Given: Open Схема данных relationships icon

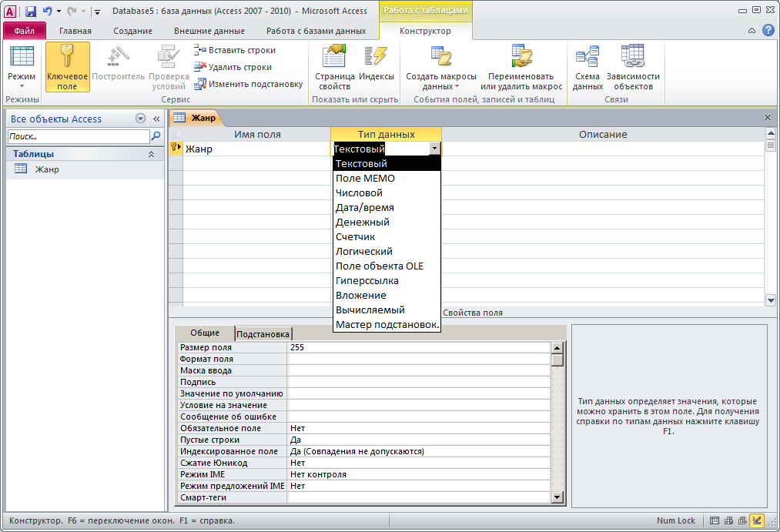Looking at the screenshot, I should coord(588,55).
